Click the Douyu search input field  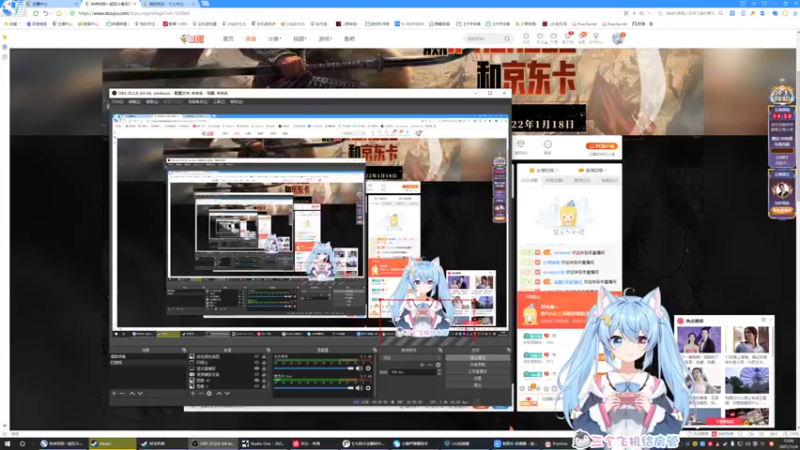click(483, 39)
